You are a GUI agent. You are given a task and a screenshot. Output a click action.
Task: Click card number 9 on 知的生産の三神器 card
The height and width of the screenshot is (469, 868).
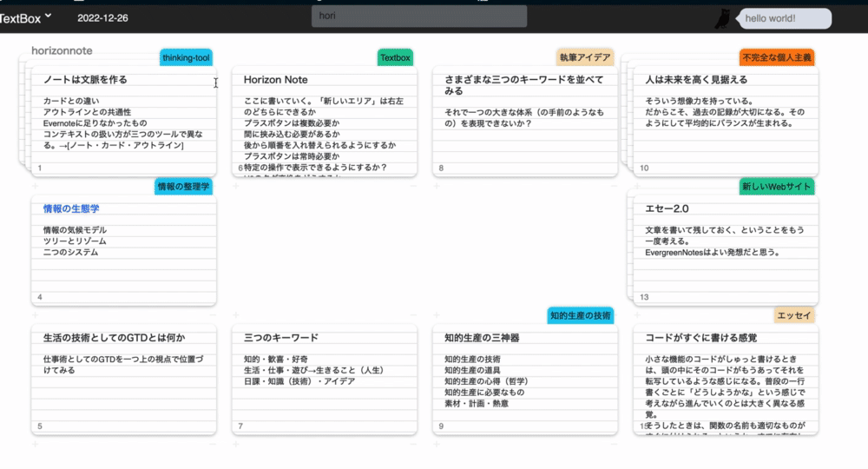(x=441, y=426)
